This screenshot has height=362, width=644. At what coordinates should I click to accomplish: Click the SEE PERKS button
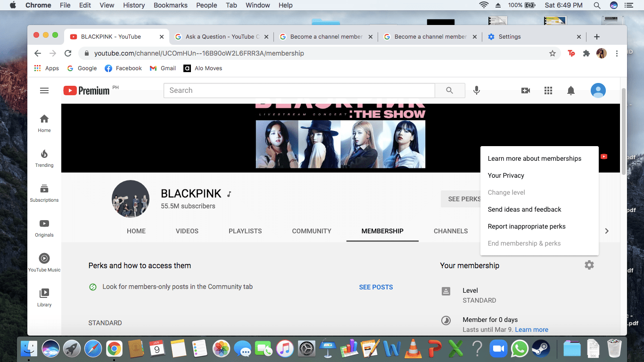[x=461, y=199]
